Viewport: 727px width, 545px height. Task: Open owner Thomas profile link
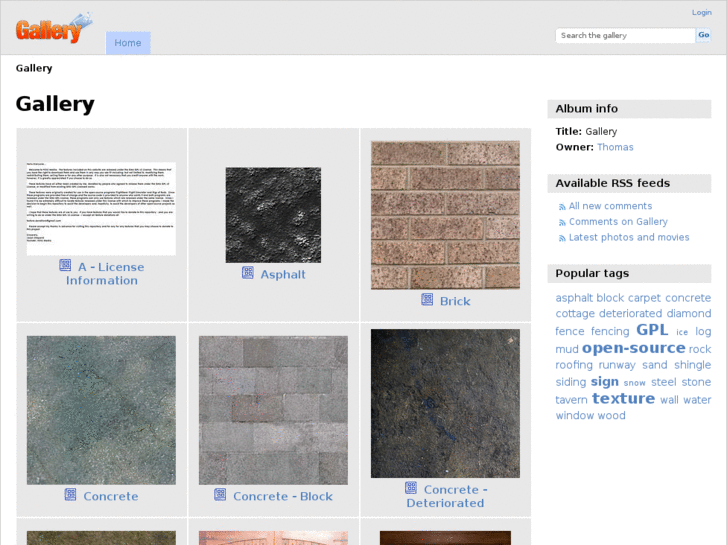pos(615,147)
